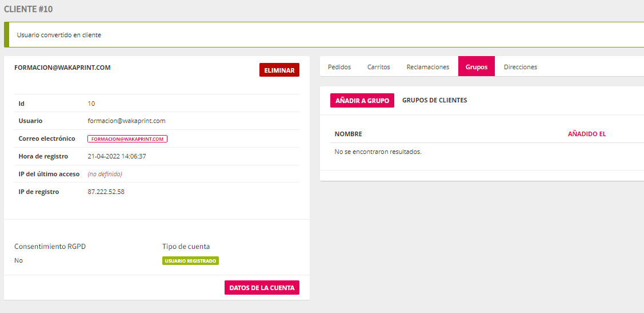Open the Datos de la cuenta button
This screenshot has width=644, height=313.
pos(262,288)
